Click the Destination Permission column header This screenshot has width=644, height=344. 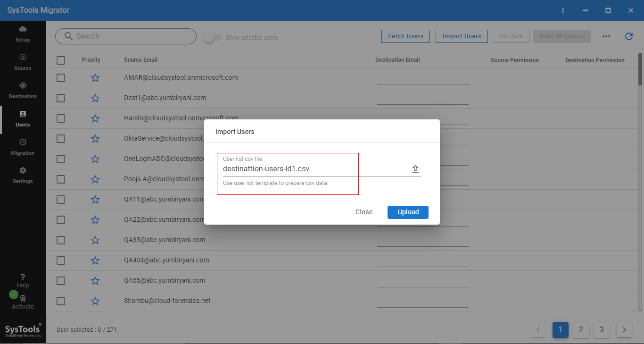click(x=595, y=60)
